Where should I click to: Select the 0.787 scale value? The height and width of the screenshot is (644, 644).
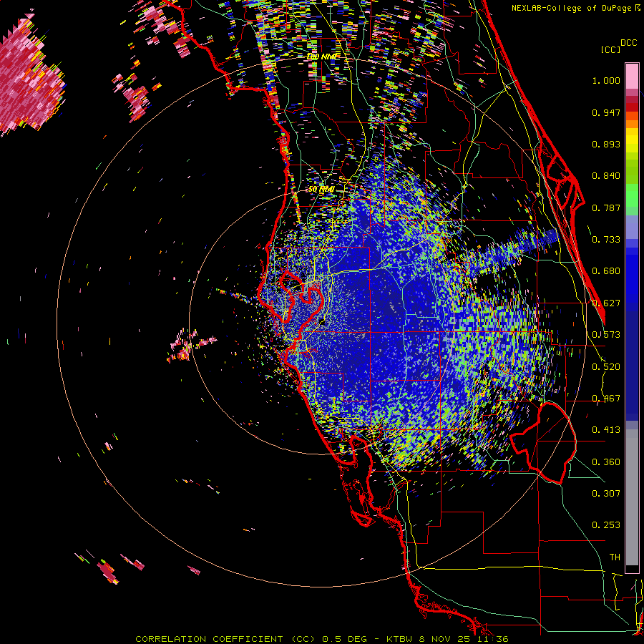[x=606, y=208]
